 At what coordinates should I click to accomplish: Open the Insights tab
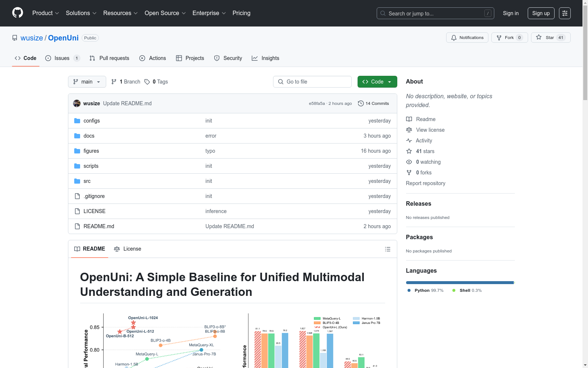tap(265, 58)
